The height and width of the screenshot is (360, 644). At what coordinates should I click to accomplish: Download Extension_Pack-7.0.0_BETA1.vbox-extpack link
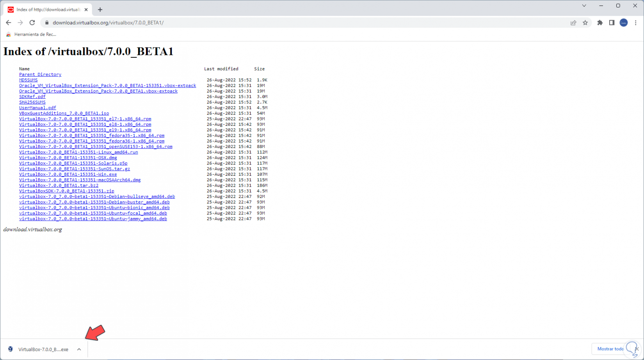pos(98,91)
